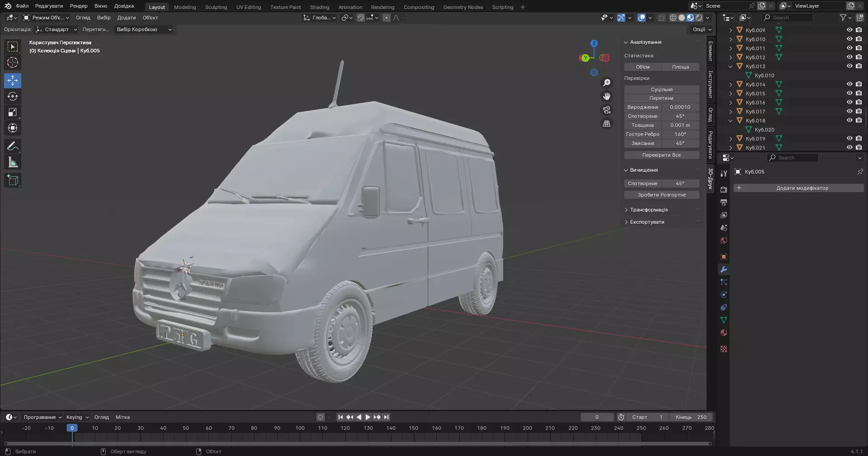Collapse the Куб.013 outliner entry

coord(731,66)
